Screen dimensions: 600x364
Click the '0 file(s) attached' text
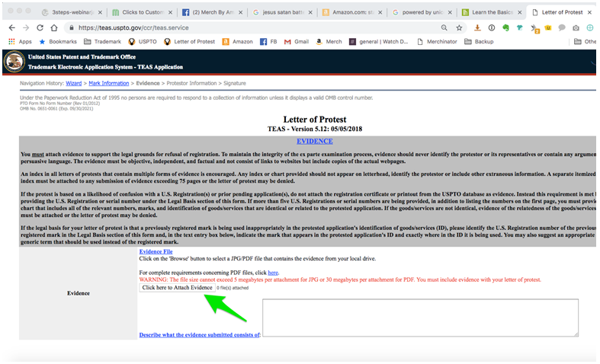pyautogui.click(x=233, y=288)
